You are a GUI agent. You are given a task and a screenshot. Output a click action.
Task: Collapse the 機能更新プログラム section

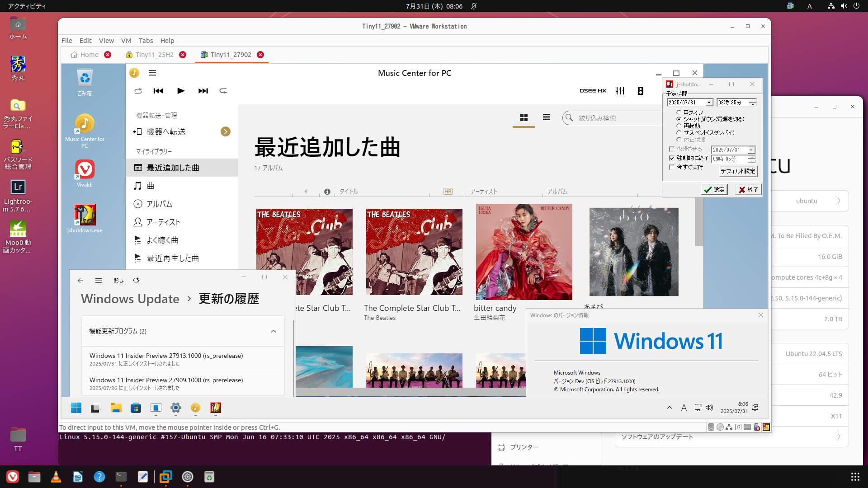pos(274,331)
